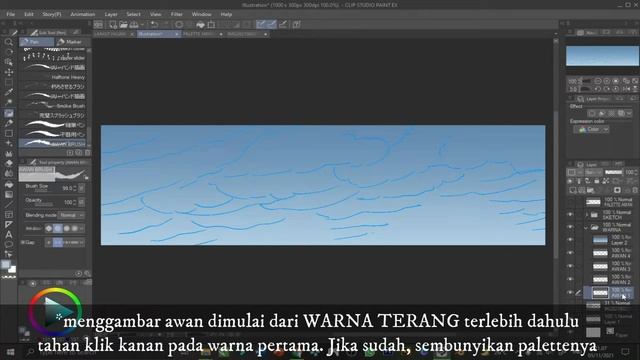Select the highlighted Pen tool in toolbox
Image resolution: width=640 pixels, height=360 pixels.
pyautogui.click(x=9, y=113)
